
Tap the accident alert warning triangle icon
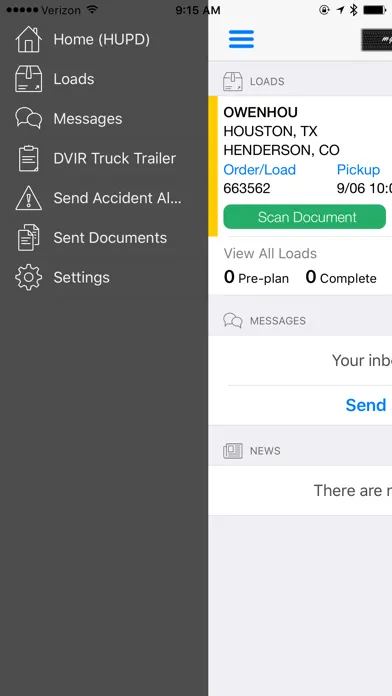[x=28, y=198]
